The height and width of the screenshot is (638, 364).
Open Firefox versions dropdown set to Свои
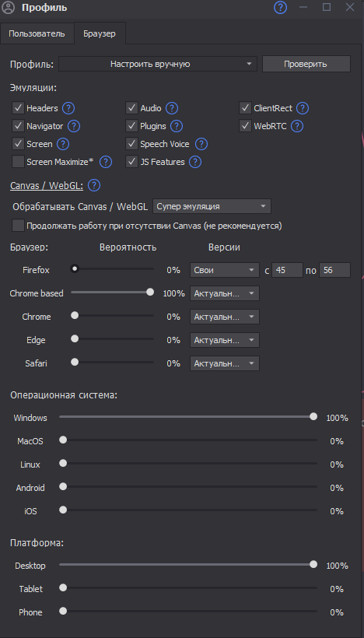point(225,270)
